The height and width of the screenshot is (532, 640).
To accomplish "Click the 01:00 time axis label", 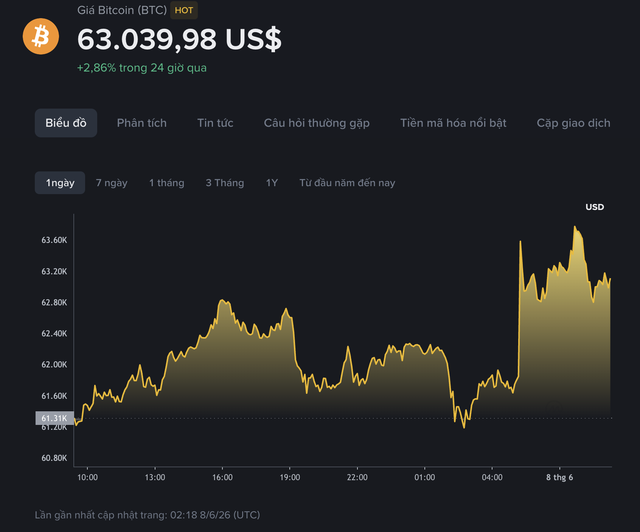I will point(424,477).
